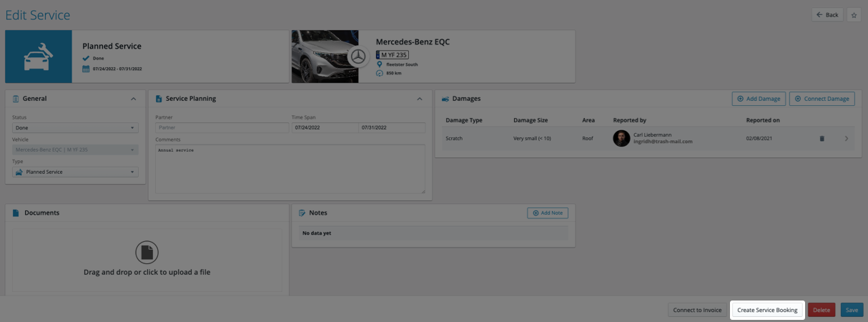Click the end date field 07/31/2022

(392, 127)
